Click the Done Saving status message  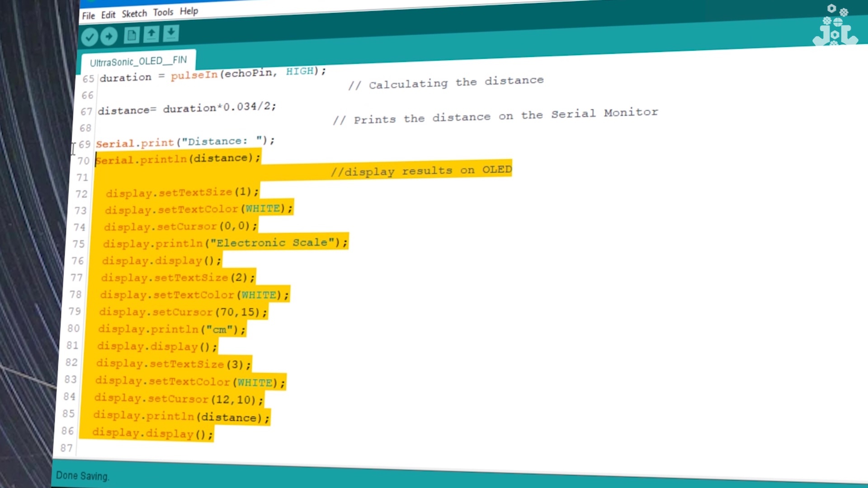(82, 476)
